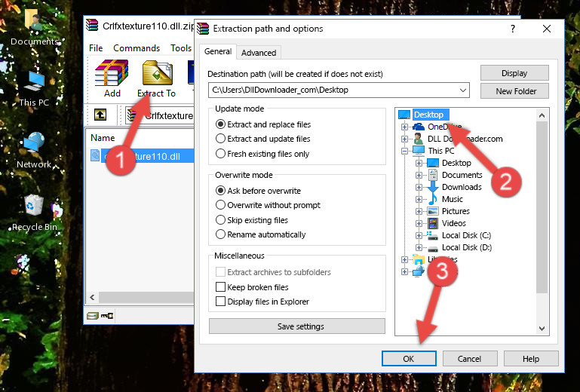Image resolution: width=580 pixels, height=392 pixels.
Task: Select Local Disk (D:) in the tree
Action: point(467,247)
